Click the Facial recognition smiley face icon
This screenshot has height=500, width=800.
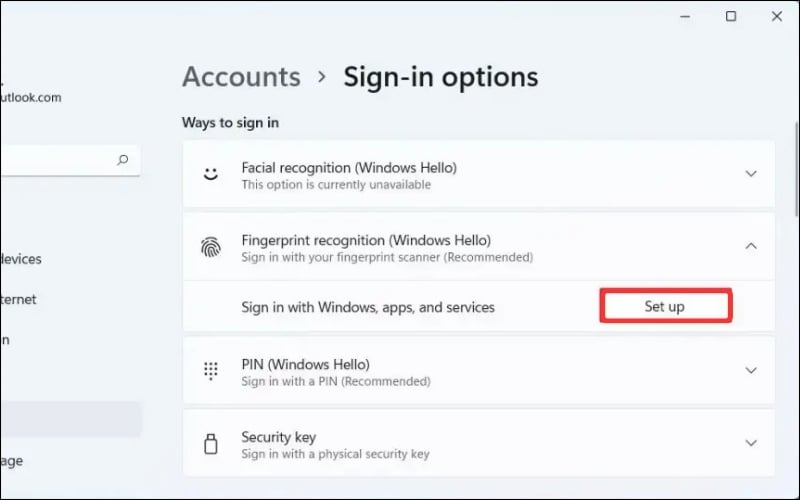click(210, 175)
